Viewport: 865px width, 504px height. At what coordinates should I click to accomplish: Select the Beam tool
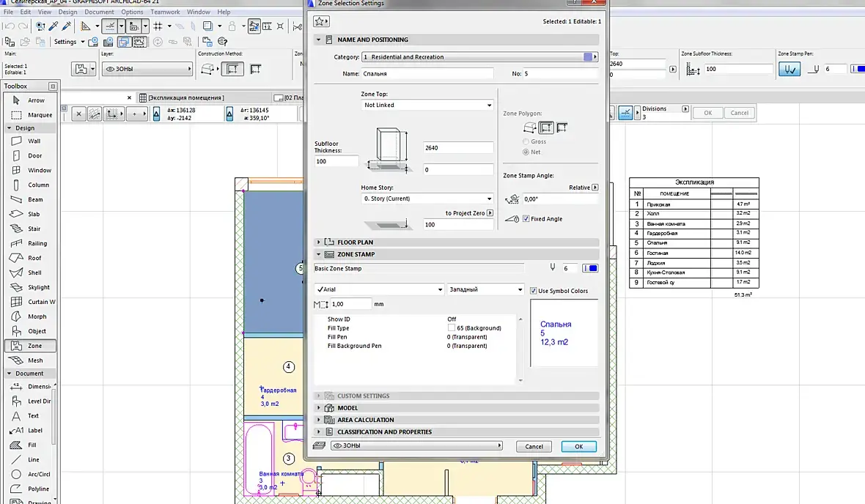(30, 199)
